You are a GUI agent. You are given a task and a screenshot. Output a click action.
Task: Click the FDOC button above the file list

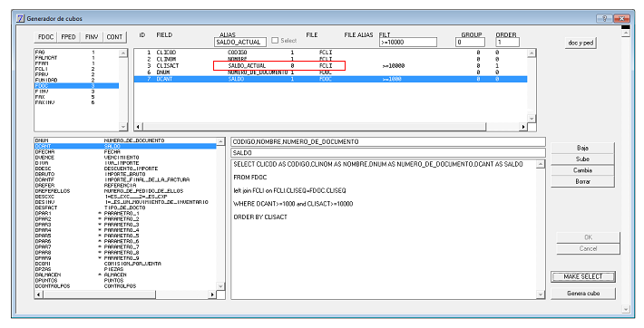click(45, 37)
